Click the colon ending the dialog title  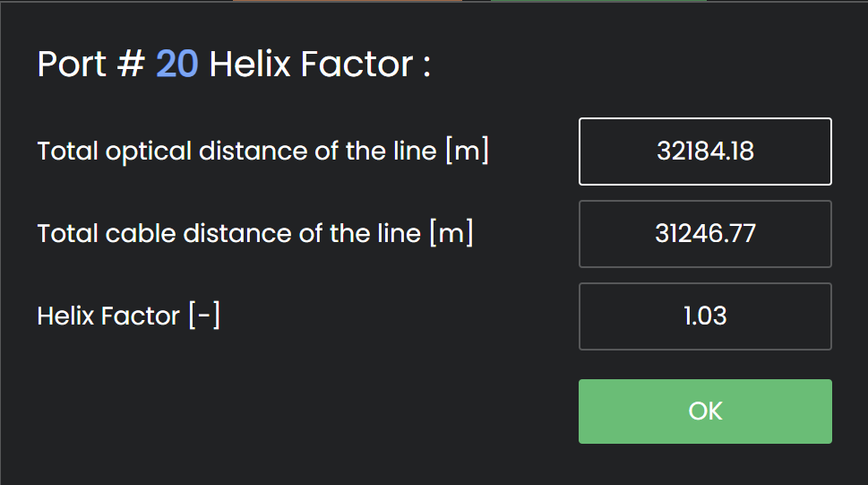click(426, 66)
